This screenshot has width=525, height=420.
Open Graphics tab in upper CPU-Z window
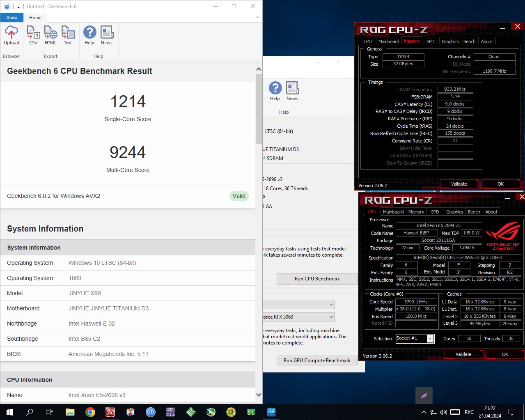tap(450, 41)
